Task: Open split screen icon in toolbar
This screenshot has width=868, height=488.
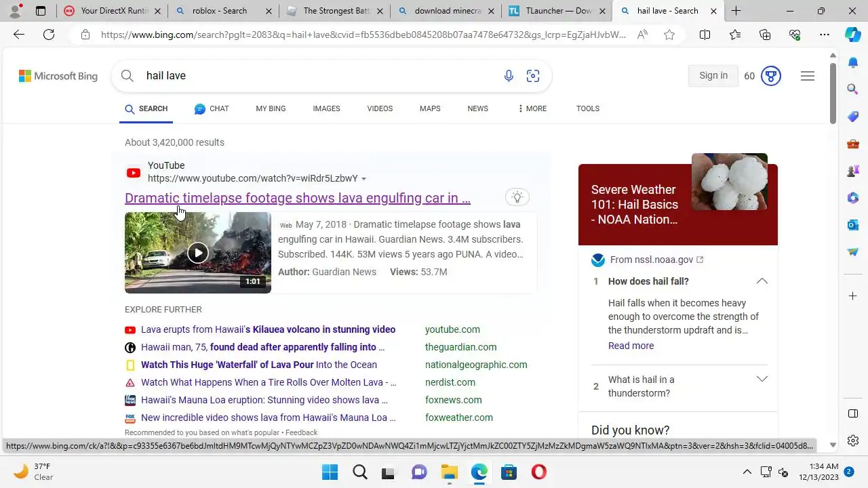Action: pos(705,35)
